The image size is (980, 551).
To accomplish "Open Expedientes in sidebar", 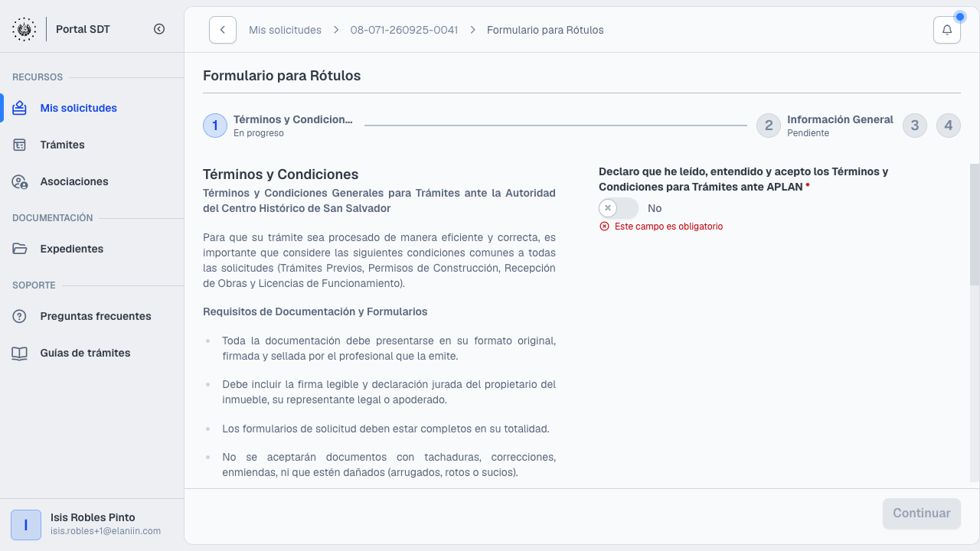I will 72,249.
